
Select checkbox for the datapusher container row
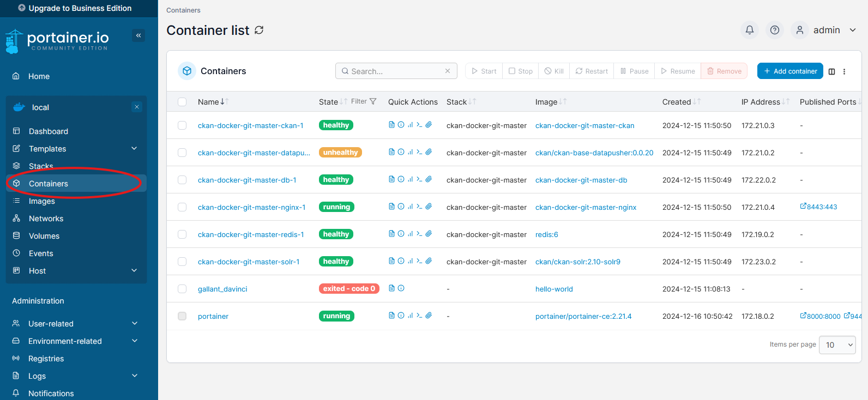pos(182,153)
